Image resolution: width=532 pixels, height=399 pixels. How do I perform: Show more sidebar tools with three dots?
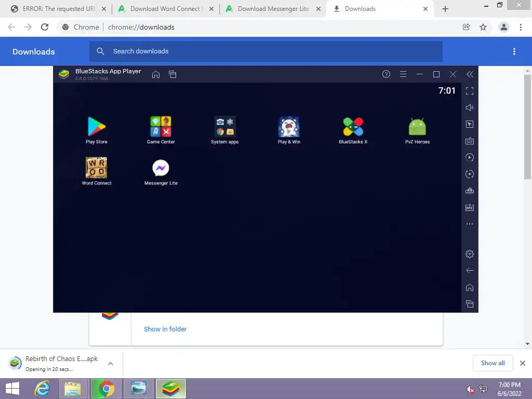click(x=470, y=224)
